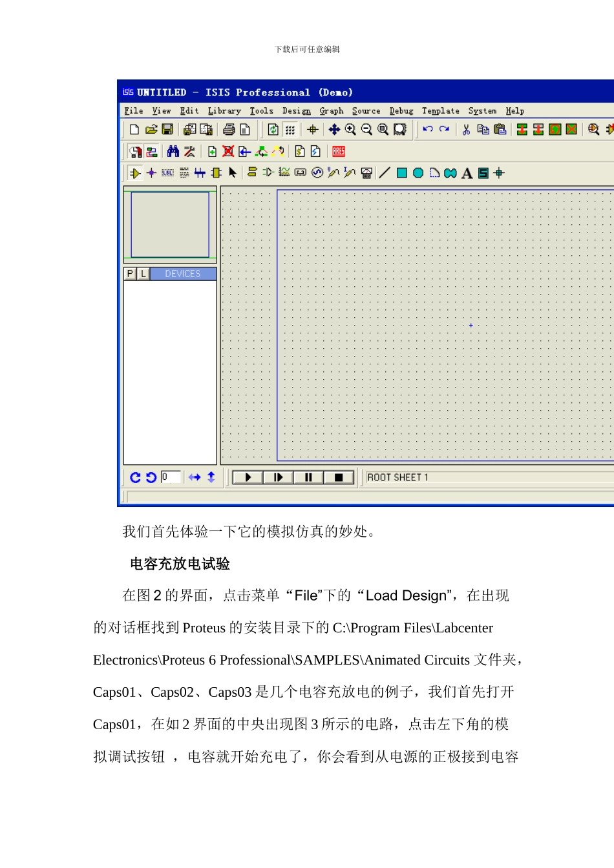This screenshot has height=868, width=614.
Task: Click the overview window thumbnail
Action: (170, 225)
